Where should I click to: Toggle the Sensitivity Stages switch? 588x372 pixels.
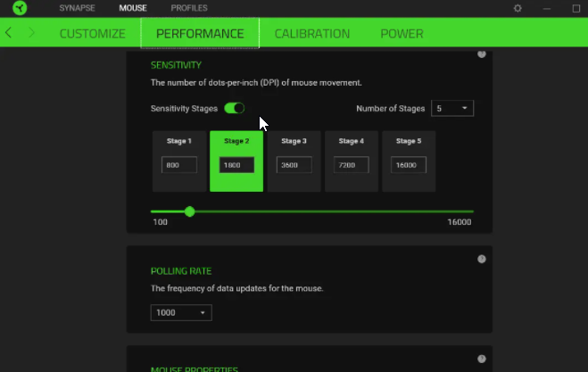point(235,108)
